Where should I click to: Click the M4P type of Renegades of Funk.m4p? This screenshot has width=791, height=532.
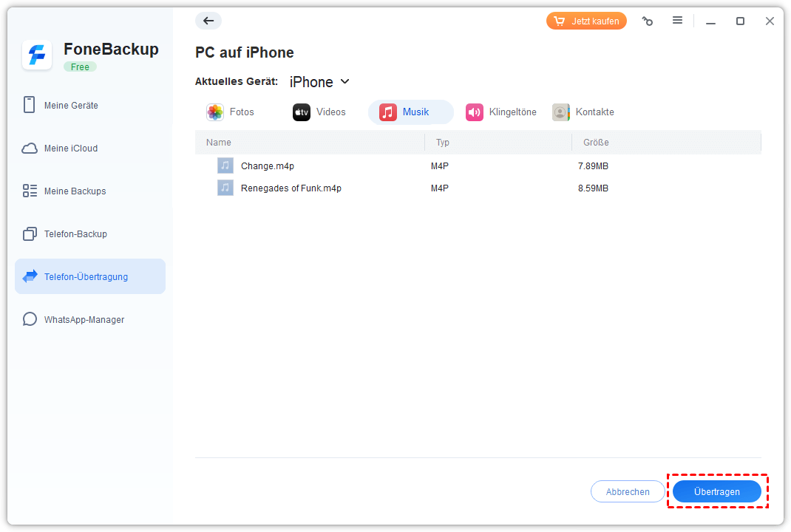tap(439, 188)
